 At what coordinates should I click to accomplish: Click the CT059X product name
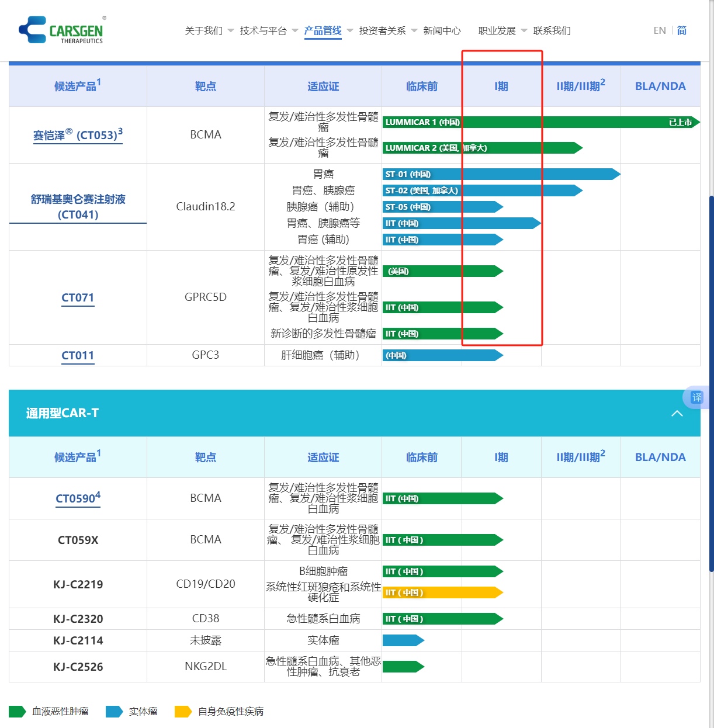(x=78, y=540)
